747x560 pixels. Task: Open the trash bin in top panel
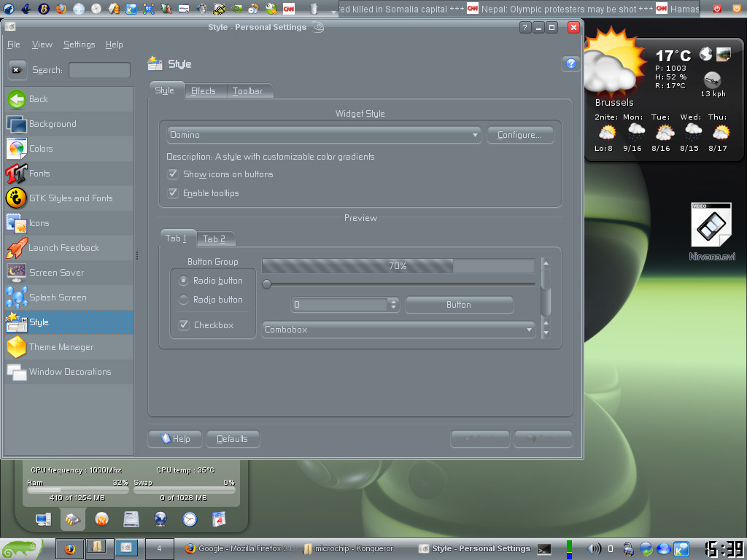(314, 8)
